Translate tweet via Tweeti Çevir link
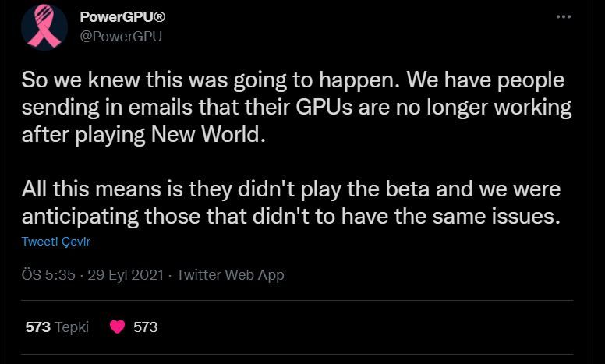605x364 pixels. click(x=56, y=242)
